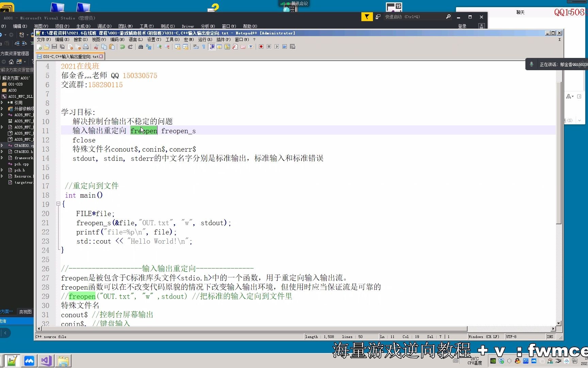Expand the Resource.h tree node
The width and height of the screenshot is (588, 368).
pyautogui.click(x=2, y=176)
